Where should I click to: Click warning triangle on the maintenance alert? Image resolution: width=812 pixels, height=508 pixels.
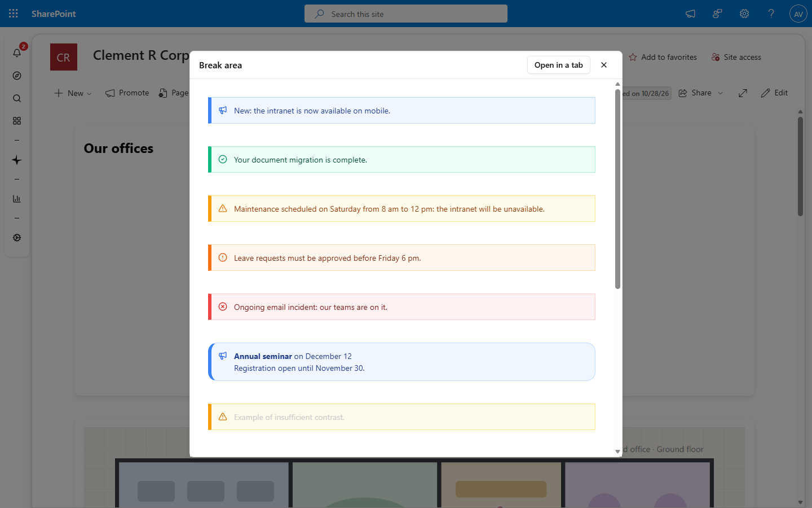pyautogui.click(x=223, y=209)
